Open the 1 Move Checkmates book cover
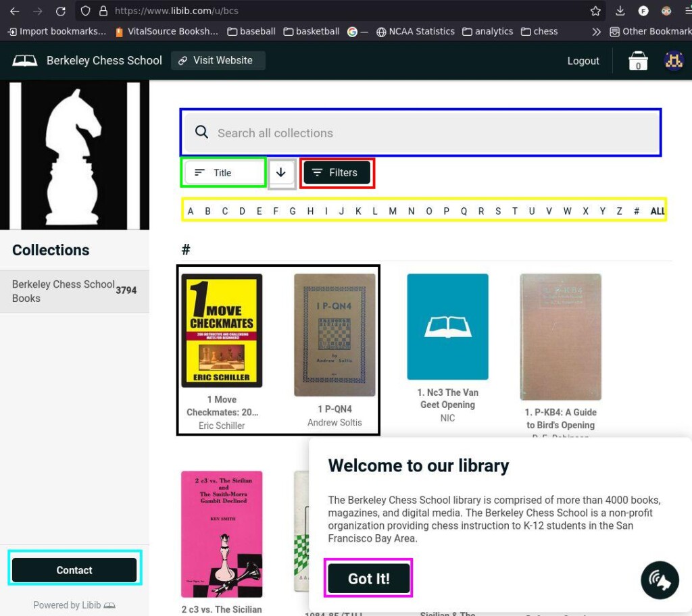The width and height of the screenshot is (692, 616). pyautogui.click(x=222, y=330)
